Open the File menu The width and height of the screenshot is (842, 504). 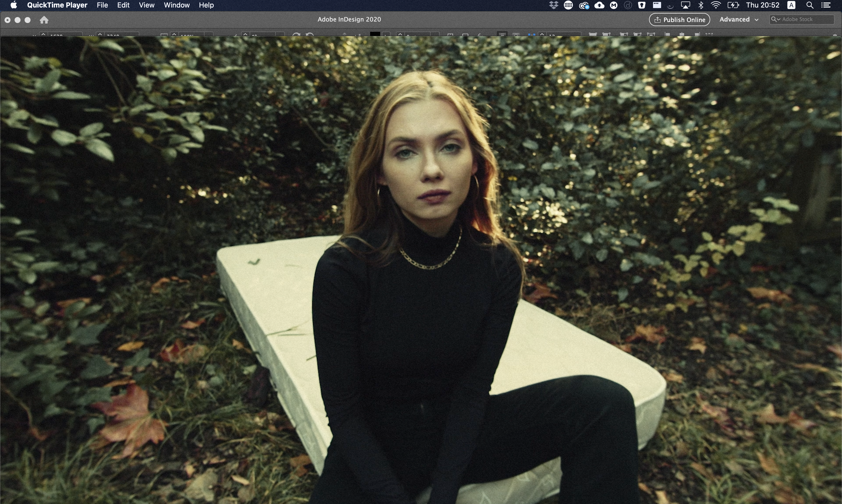[x=102, y=5]
